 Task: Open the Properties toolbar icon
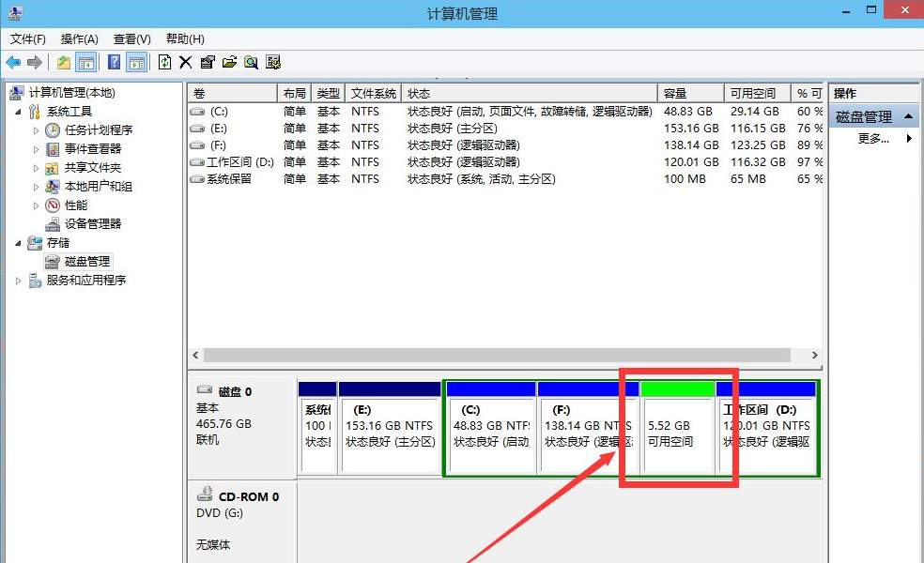pos(208,62)
